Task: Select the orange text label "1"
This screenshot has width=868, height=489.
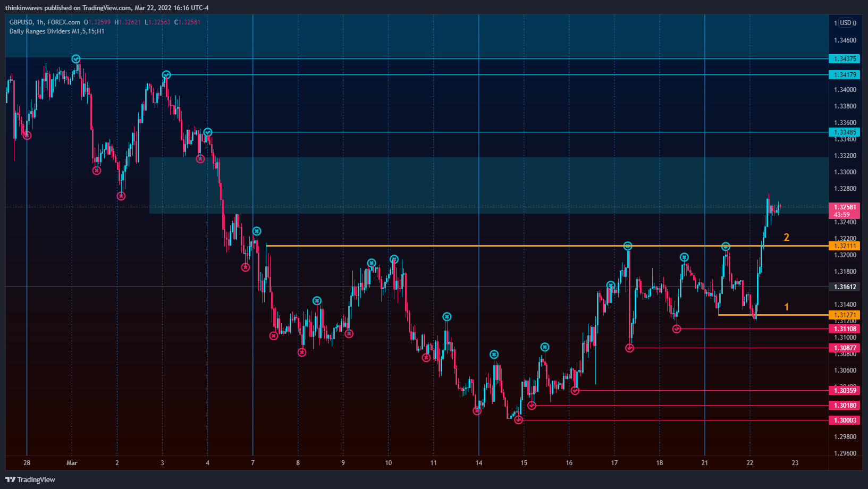Action: 787,307
